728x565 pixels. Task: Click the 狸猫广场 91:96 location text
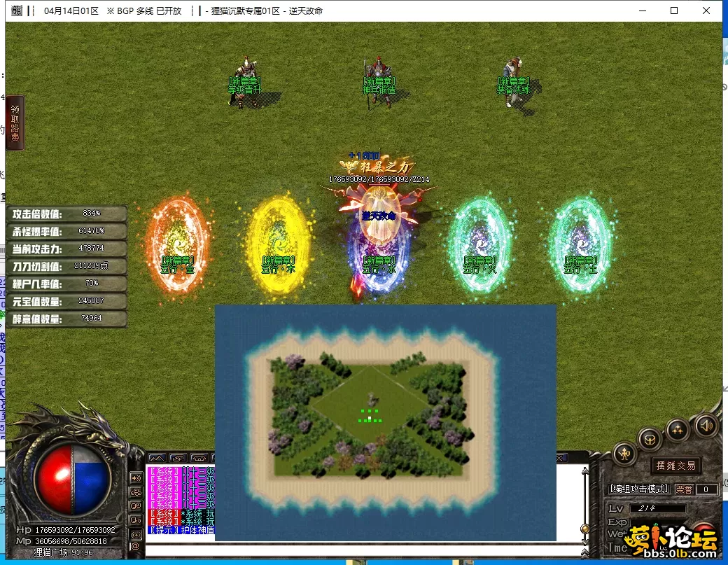point(64,552)
